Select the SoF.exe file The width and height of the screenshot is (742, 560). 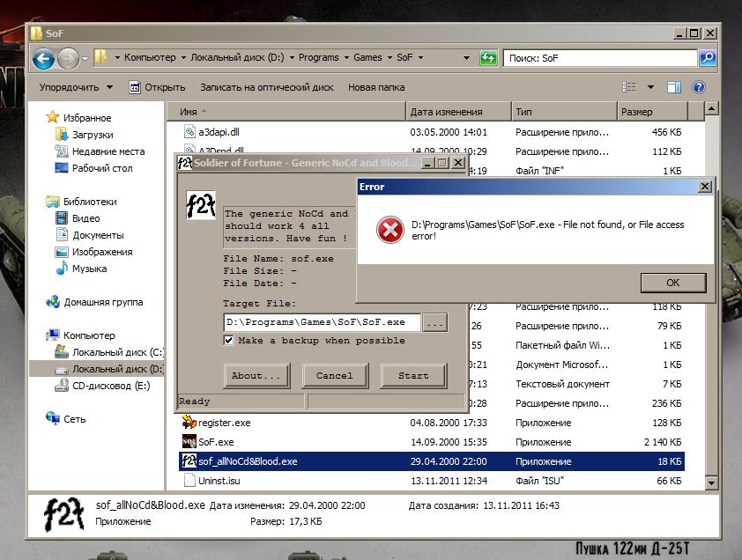[216, 442]
